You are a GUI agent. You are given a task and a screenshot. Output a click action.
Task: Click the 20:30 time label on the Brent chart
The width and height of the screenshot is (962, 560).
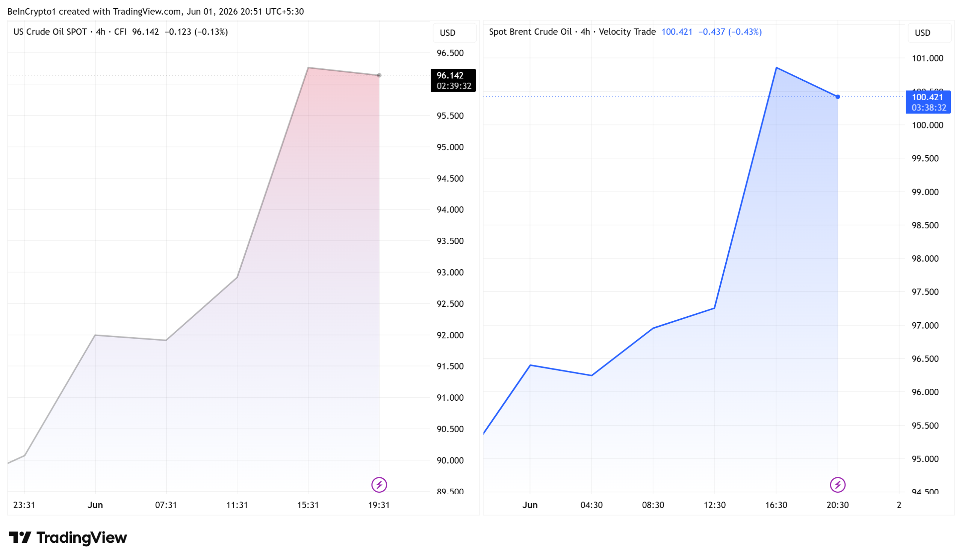(838, 505)
